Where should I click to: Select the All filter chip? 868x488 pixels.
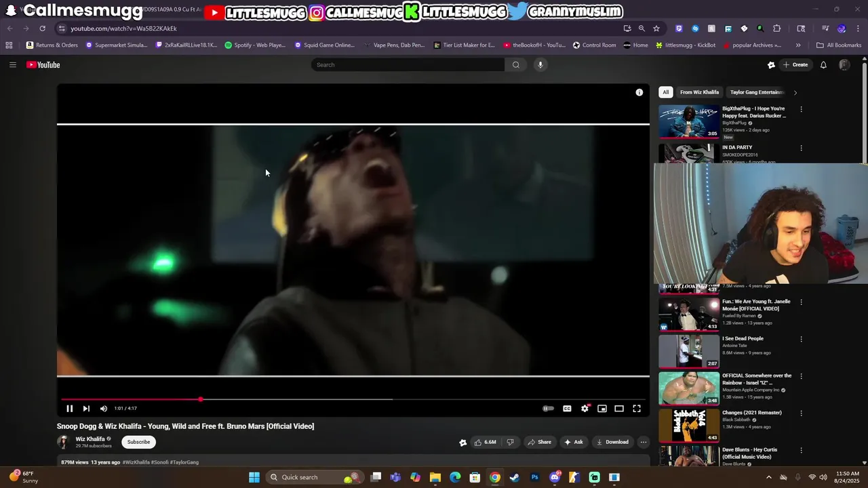666,92
